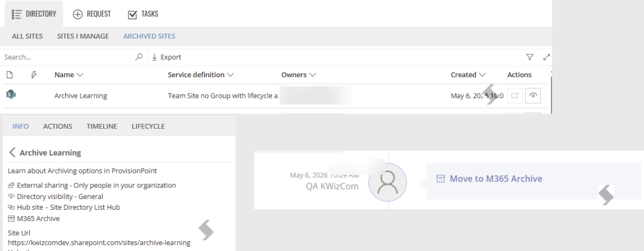Open the Directory tab
644x251 pixels.
click(x=34, y=14)
